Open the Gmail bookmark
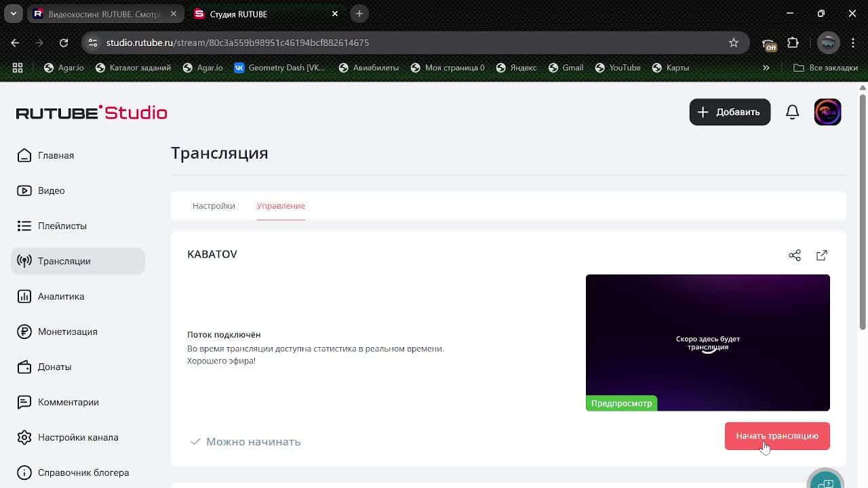 coord(566,68)
